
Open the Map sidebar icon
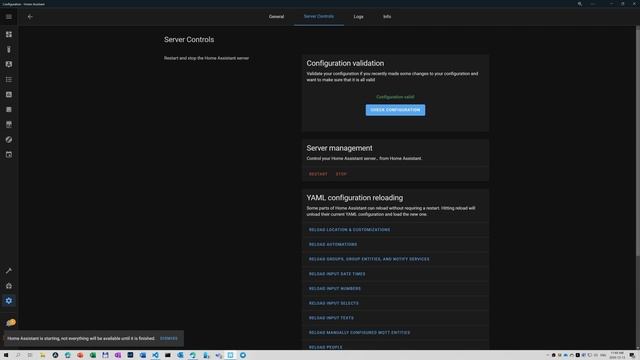click(9, 64)
